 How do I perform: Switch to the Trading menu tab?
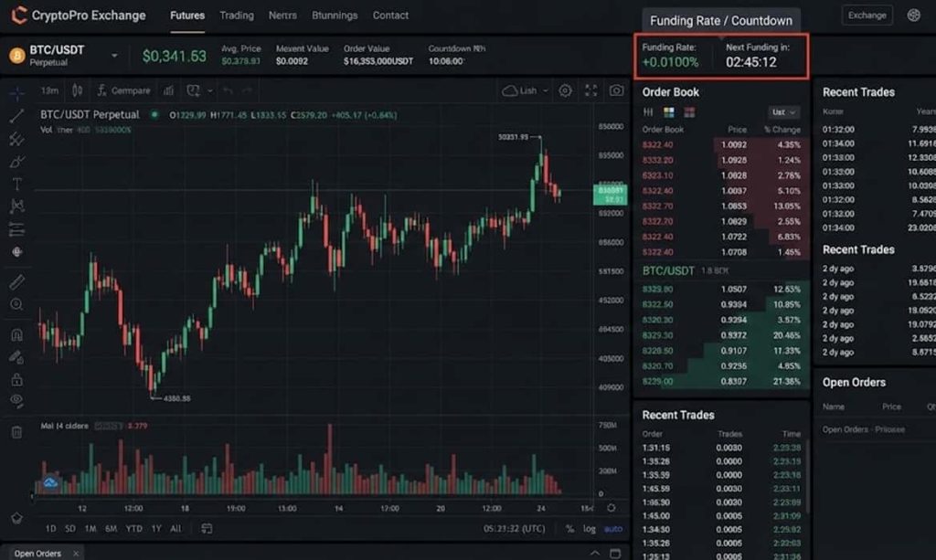237,16
